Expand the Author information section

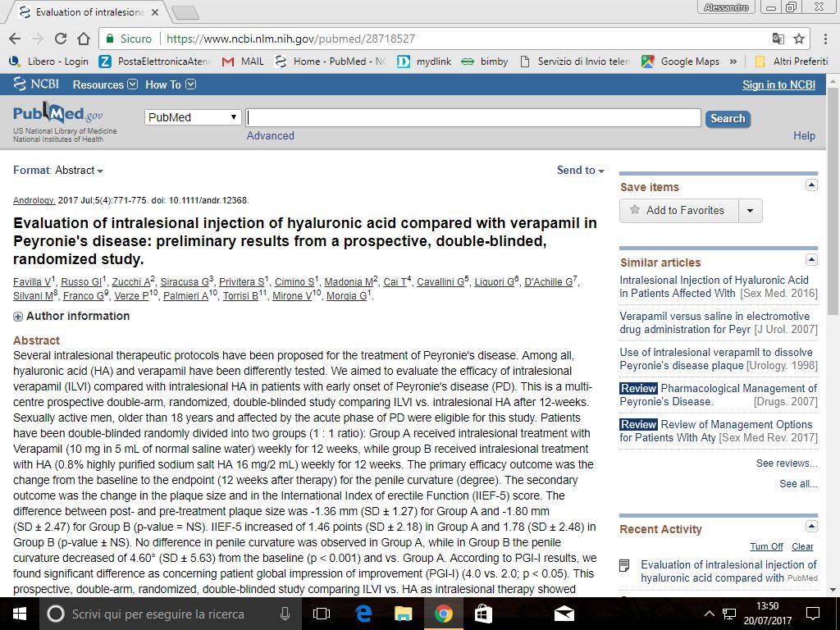tap(18, 317)
